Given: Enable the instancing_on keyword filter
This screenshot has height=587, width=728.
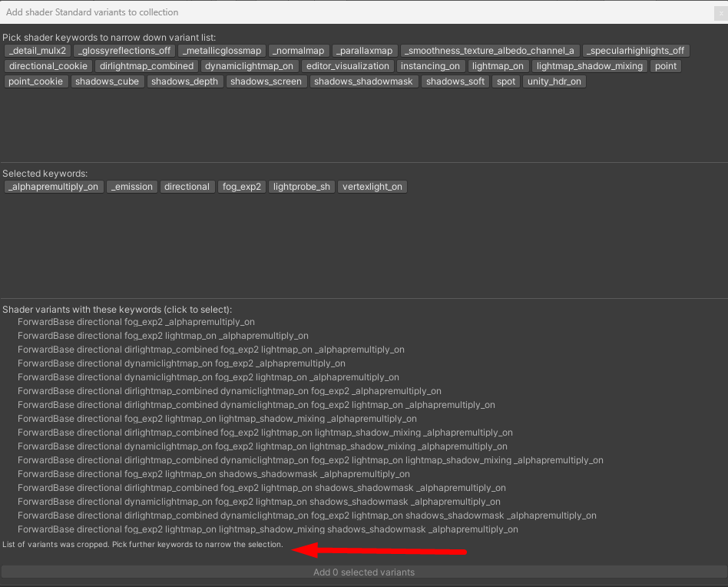Looking at the screenshot, I should point(430,66).
